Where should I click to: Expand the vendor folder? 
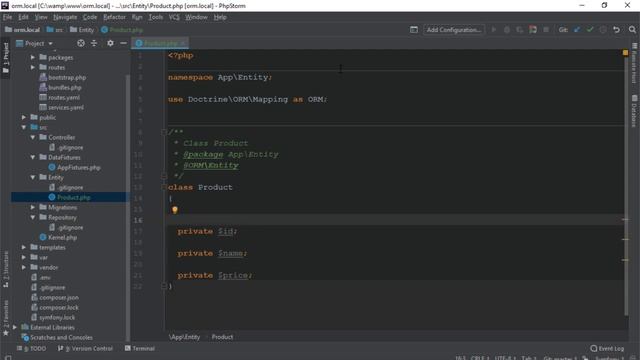(x=24, y=267)
